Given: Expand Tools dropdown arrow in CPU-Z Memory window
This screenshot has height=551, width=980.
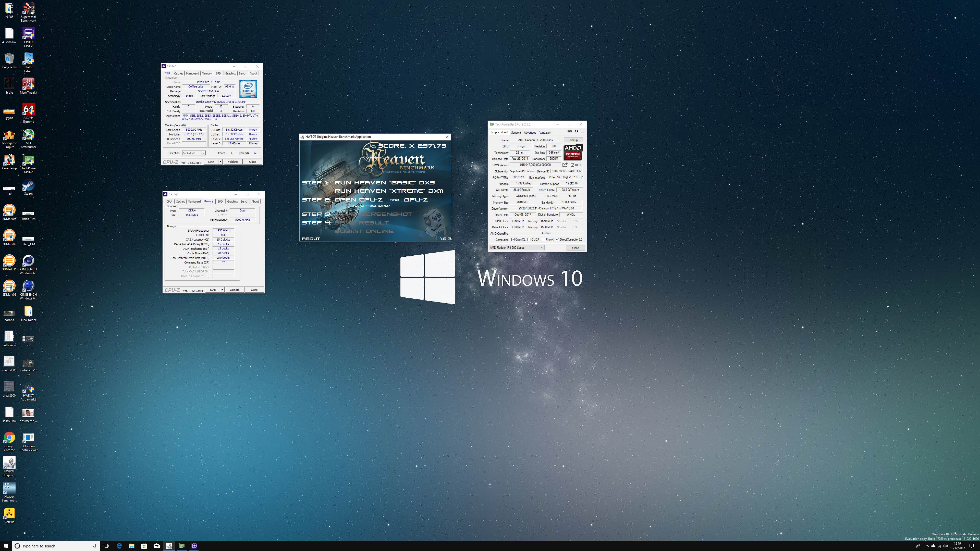Looking at the screenshot, I should [222, 290].
